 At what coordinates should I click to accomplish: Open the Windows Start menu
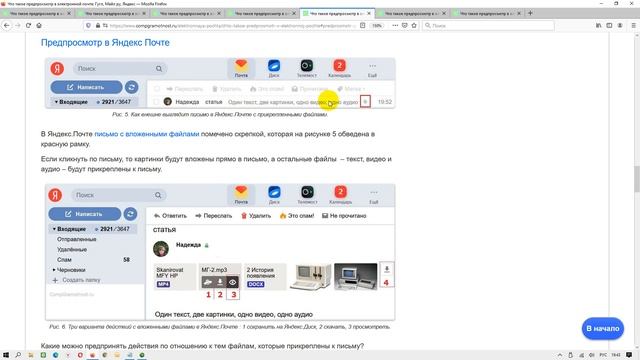click(x=6, y=355)
